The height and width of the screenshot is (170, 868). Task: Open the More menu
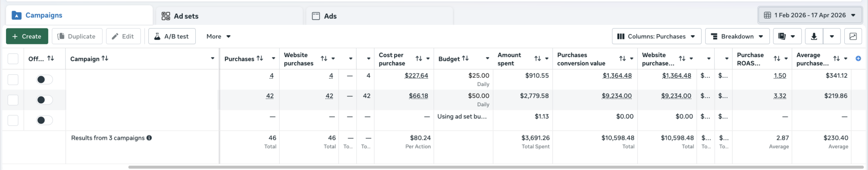(x=218, y=36)
